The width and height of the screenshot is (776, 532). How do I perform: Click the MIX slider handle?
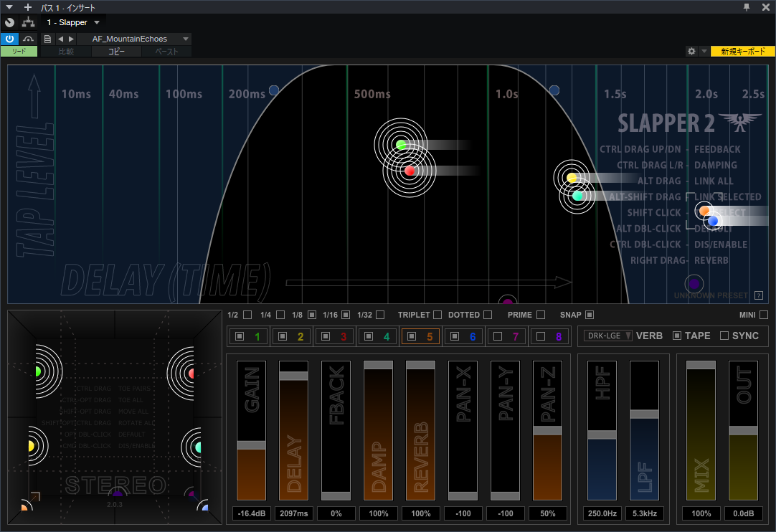(x=701, y=365)
